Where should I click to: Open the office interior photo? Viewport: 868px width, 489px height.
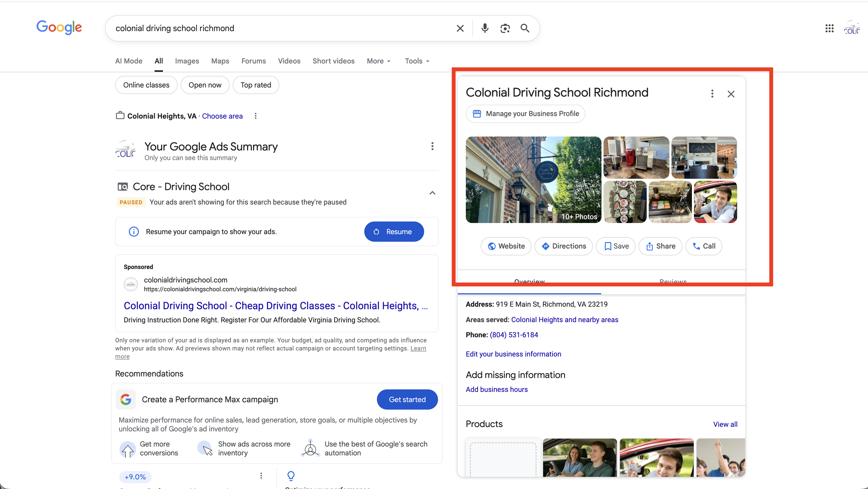(704, 158)
